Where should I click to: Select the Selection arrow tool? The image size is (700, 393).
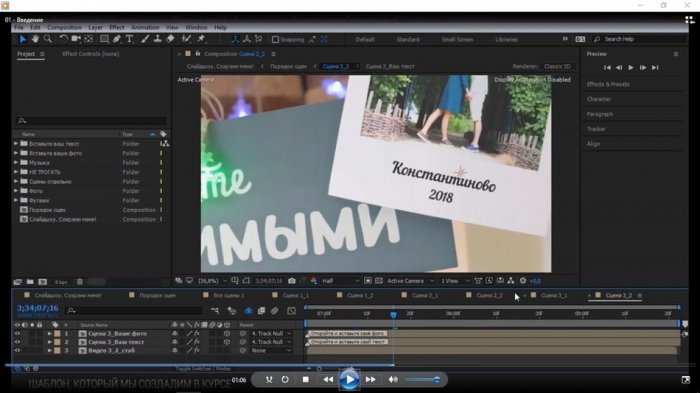[22, 39]
